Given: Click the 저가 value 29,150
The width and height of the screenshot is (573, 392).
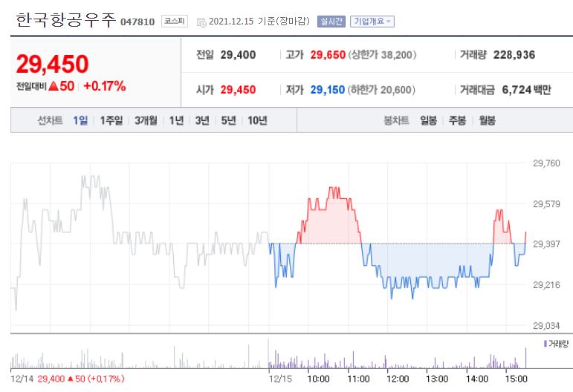Looking at the screenshot, I should pyautogui.click(x=328, y=90).
